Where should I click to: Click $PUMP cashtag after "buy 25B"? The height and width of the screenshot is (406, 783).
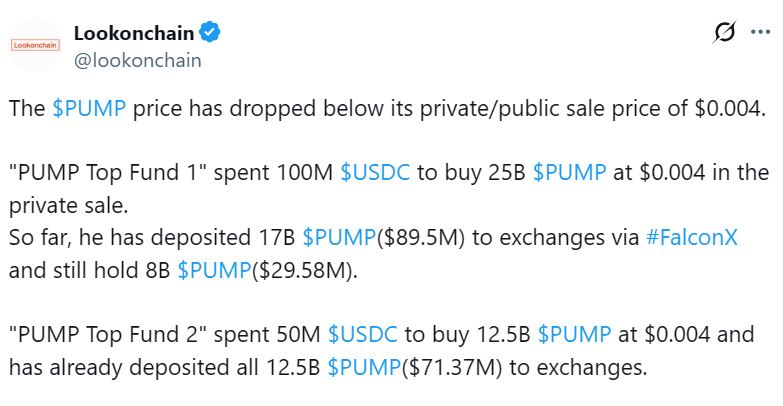(x=569, y=171)
